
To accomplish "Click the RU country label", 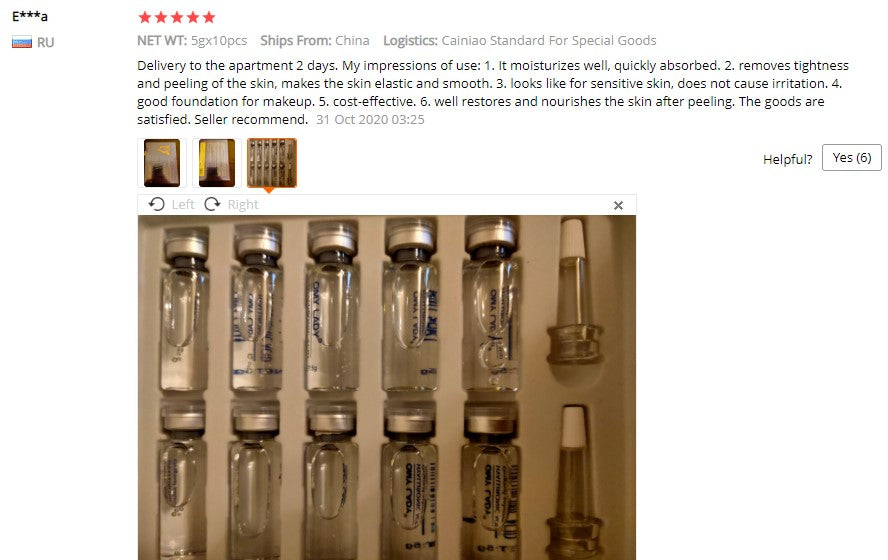I will [45, 42].
